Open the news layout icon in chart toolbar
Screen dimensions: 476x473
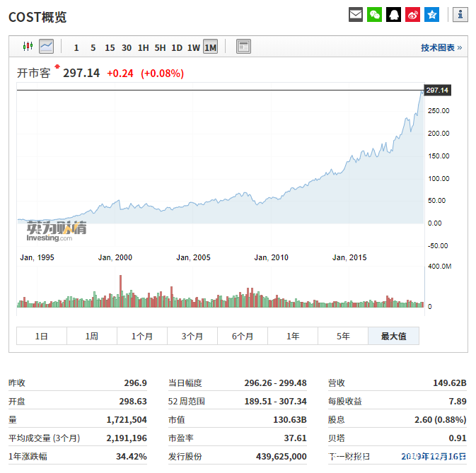coord(243,47)
